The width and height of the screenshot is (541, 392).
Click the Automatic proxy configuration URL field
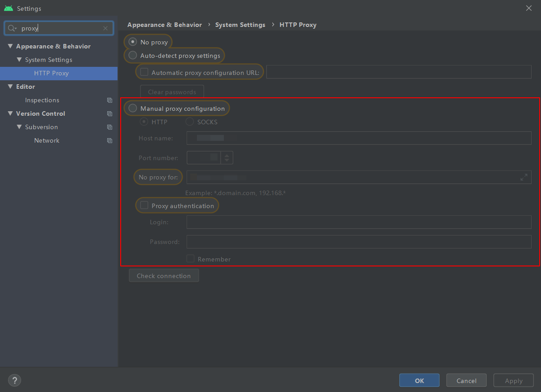(399, 72)
